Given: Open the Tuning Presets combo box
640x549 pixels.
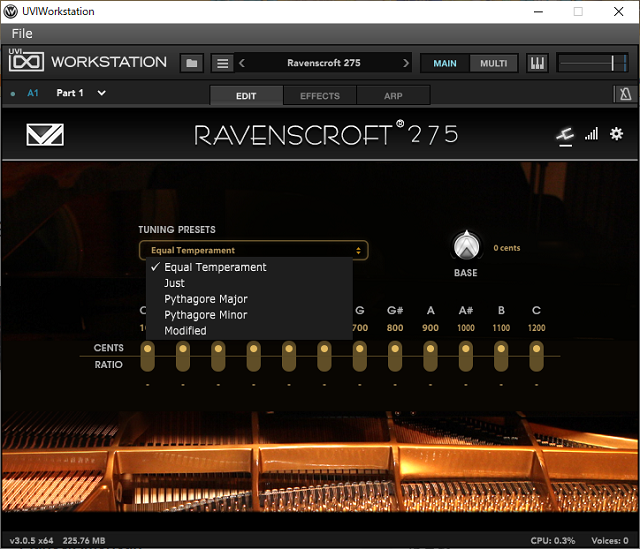Looking at the screenshot, I should tap(253, 250).
